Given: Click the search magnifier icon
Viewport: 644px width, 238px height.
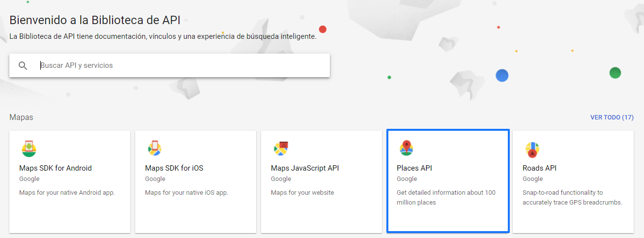Looking at the screenshot, I should coord(23,65).
